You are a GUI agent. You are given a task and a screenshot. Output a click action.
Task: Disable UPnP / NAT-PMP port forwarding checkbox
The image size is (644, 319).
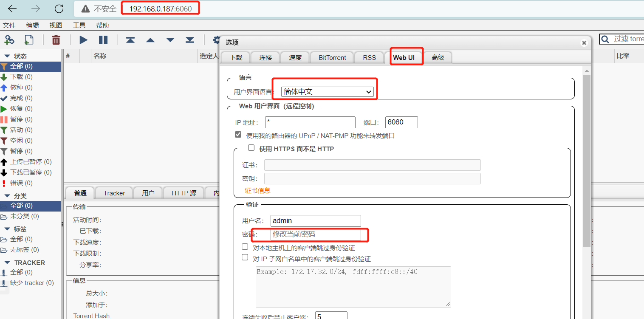(x=238, y=135)
